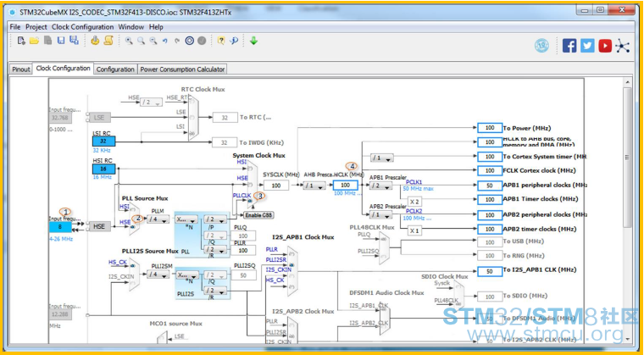Viewport: 644px width, 355px height.
Task: Click the first magnifier zoom icon
Action: point(129,41)
